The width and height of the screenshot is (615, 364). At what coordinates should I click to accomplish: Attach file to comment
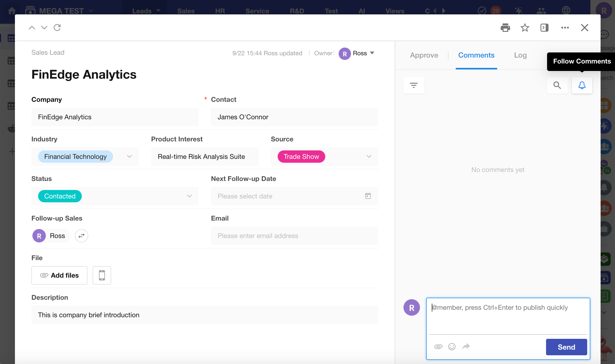coord(438,347)
